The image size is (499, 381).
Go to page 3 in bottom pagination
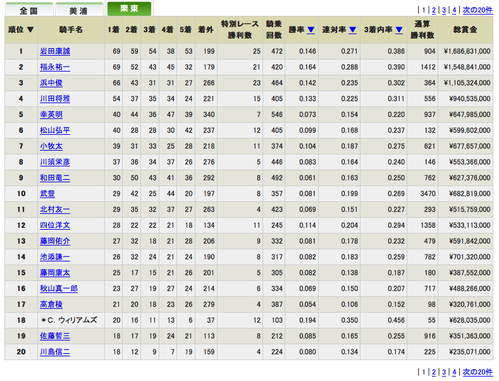coord(444,372)
